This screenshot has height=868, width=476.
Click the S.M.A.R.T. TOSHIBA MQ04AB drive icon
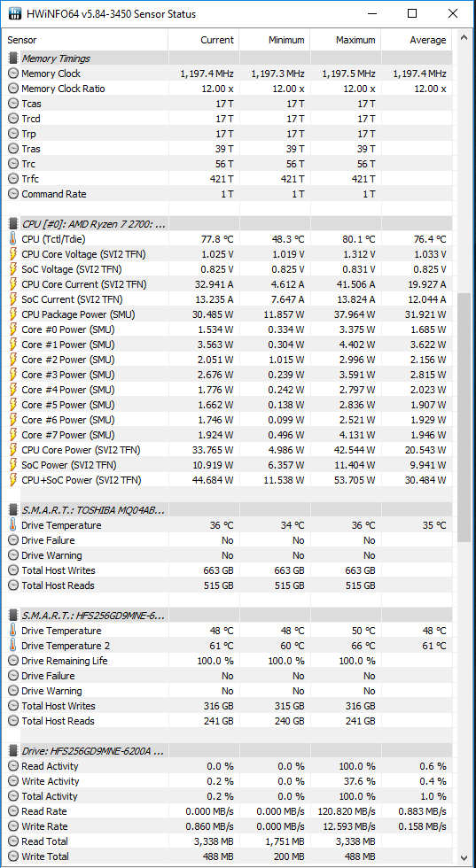[x=13, y=510]
